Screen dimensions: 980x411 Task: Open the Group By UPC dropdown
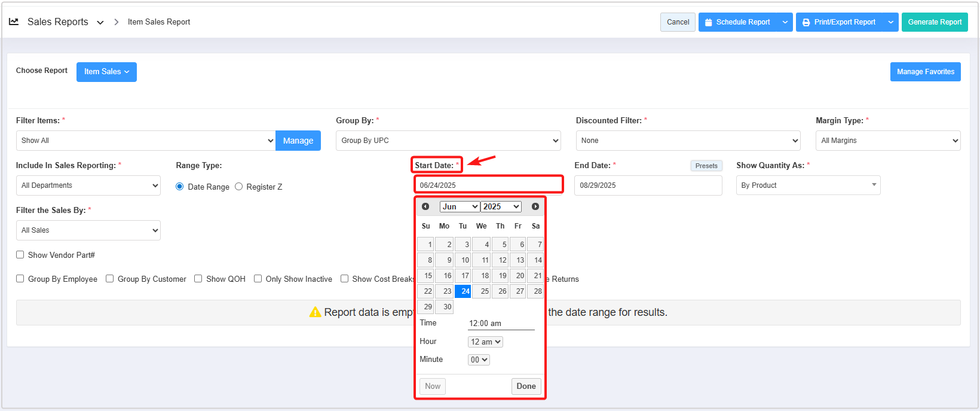pyautogui.click(x=448, y=141)
